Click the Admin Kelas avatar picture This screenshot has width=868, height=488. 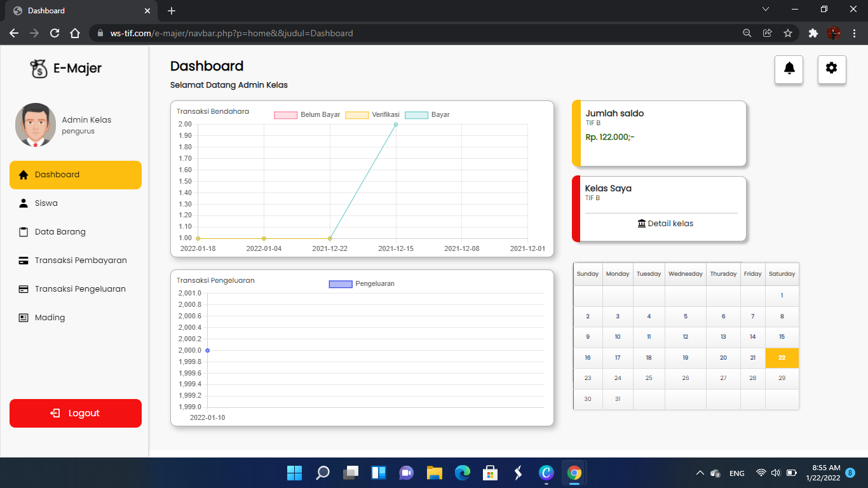[36, 125]
